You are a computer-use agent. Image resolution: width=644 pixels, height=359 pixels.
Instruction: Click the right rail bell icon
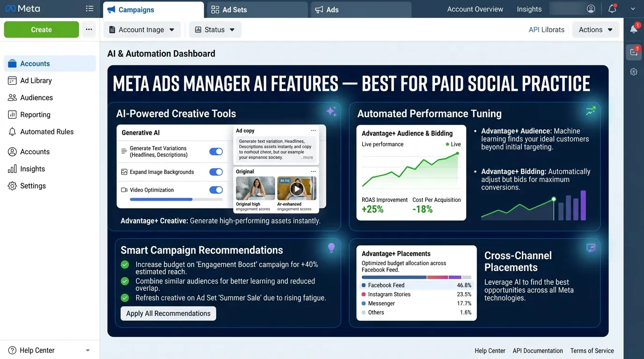[634, 29]
